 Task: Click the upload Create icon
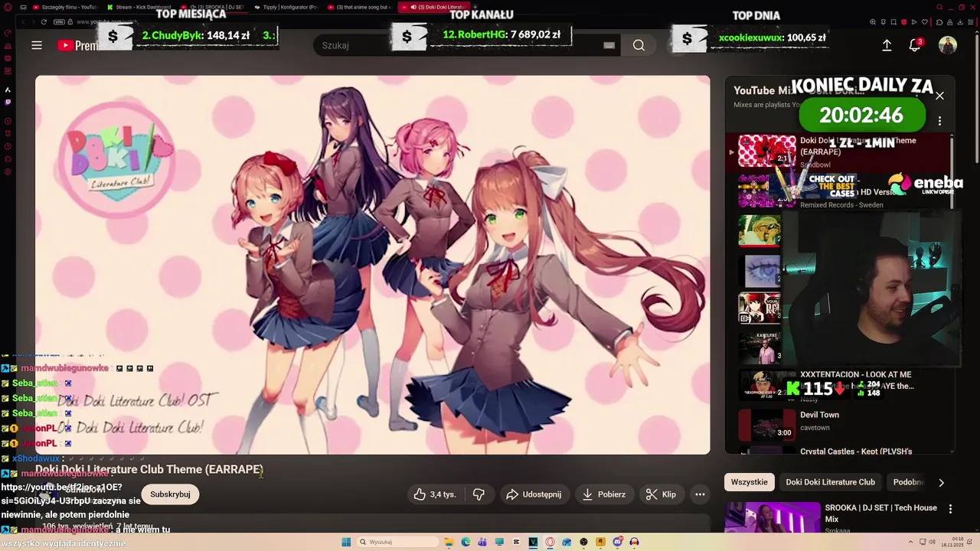point(887,45)
